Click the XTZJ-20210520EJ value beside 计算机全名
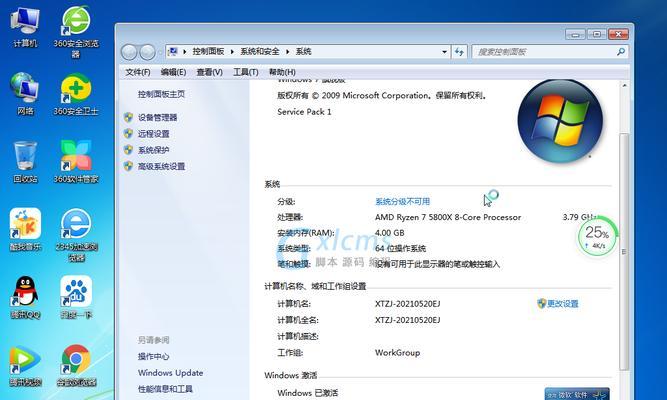667x400 pixels. coord(408,320)
